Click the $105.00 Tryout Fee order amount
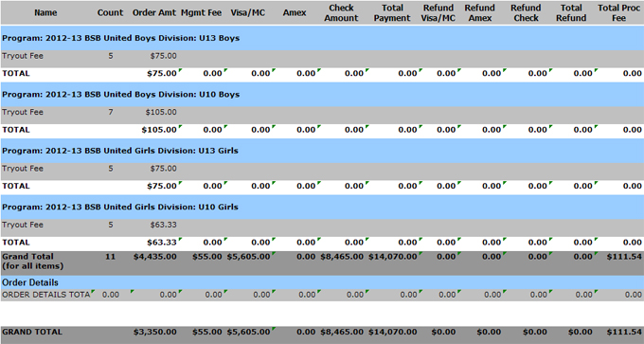The image size is (644, 344). click(x=161, y=112)
